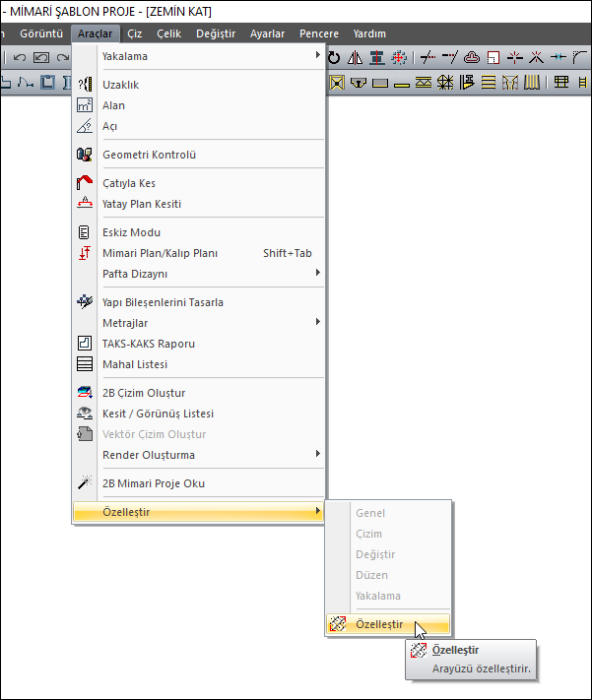The image size is (592, 700).
Task: Click the Redo arrow icon
Action: pyautogui.click(x=63, y=57)
